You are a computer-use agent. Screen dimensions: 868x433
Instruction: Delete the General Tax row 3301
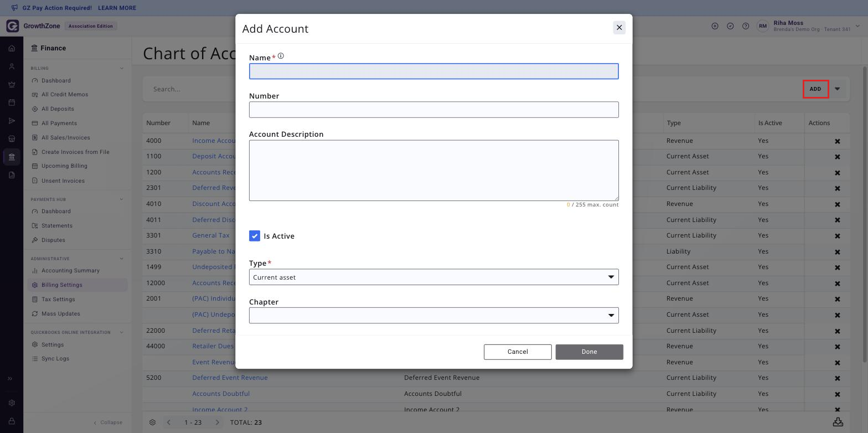point(838,236)
